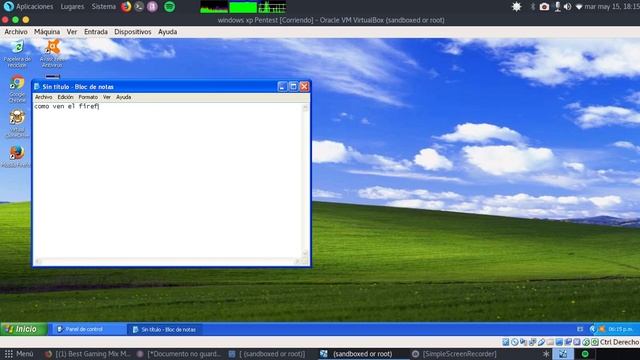
Task: Open the Lugares menu in top panel
Action: (72, 7)
